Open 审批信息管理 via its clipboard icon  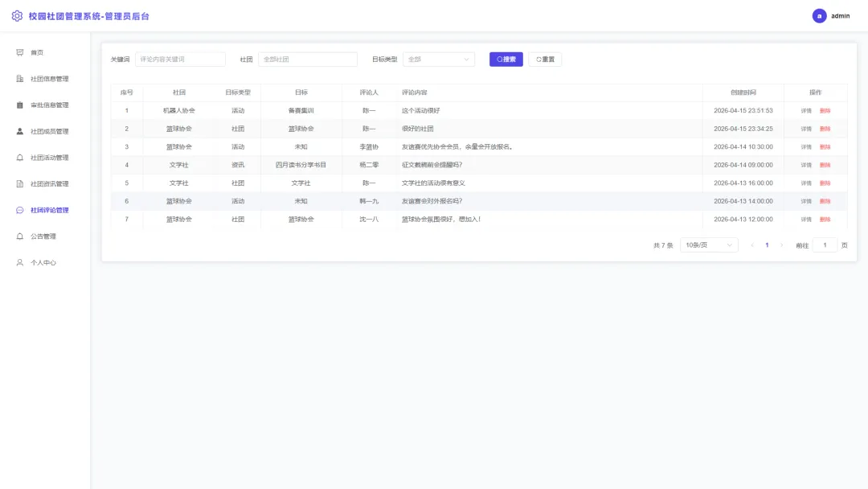click(20, 105)
